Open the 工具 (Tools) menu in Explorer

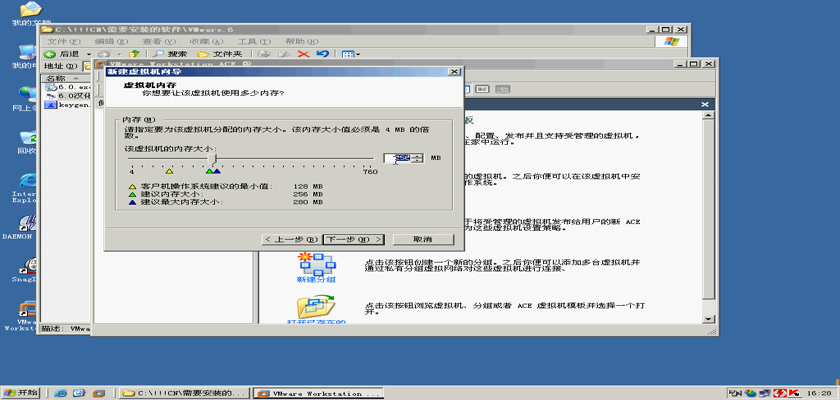[x=253, y=41]
